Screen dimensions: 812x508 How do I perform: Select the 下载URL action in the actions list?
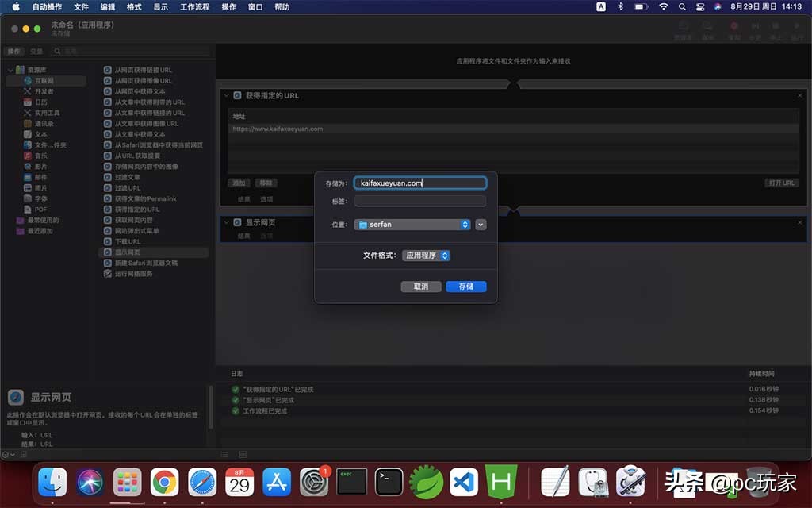click(131, 241)
